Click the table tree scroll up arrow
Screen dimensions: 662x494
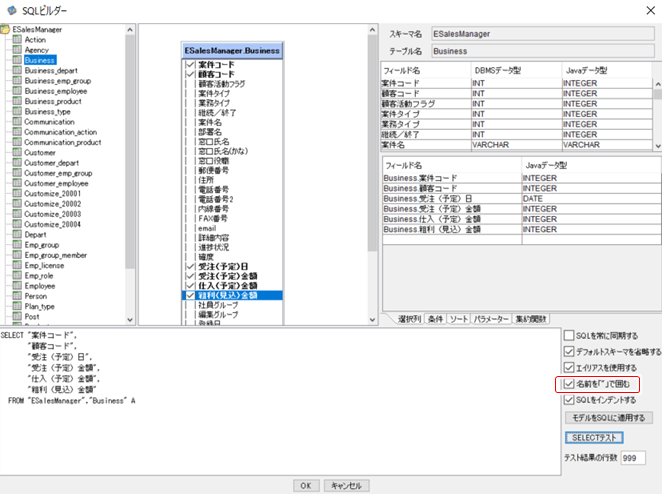(130, 30)
